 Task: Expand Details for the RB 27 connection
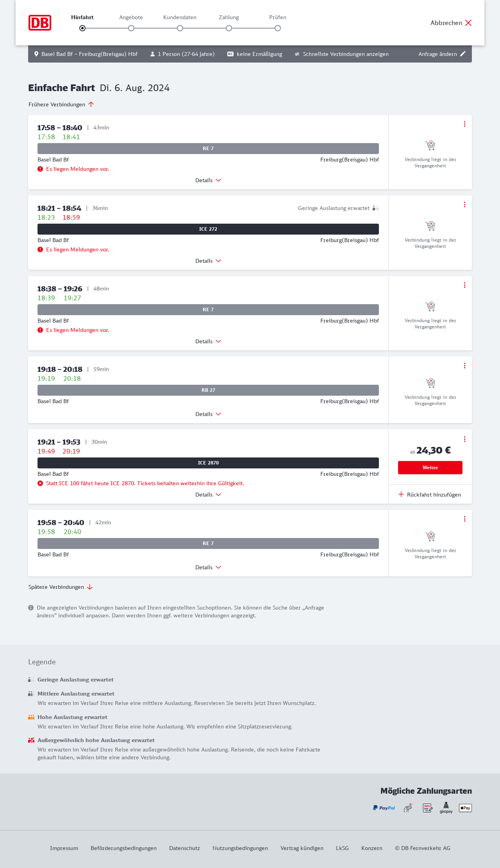tap(208, 414)
